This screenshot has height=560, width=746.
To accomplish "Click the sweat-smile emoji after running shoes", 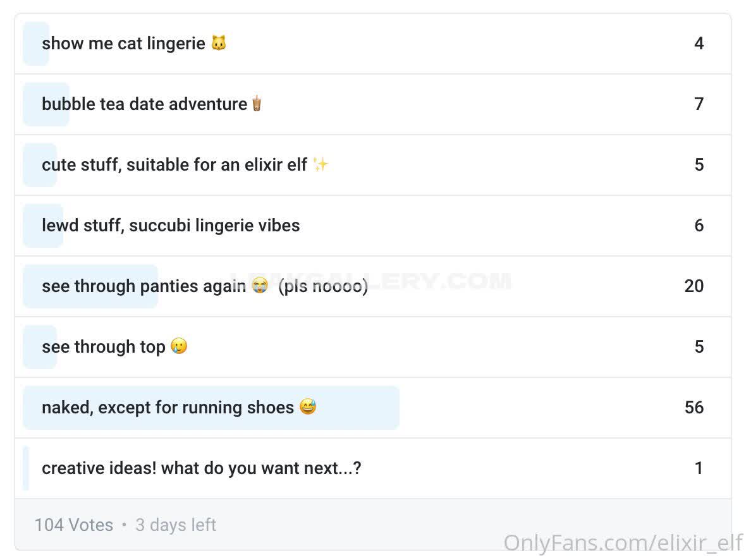I will click(308, 407).
